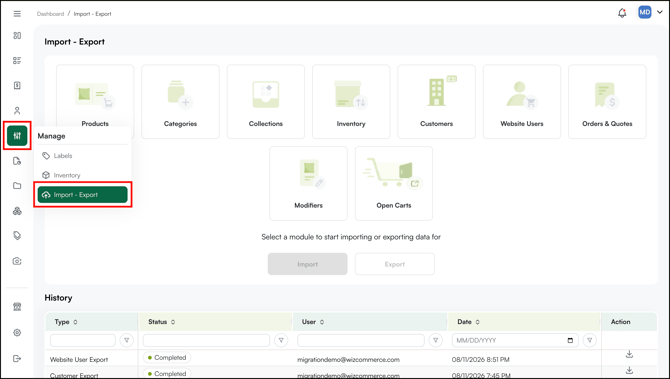Open the camera sidebar icon
The width and height of the screenshot is (670, 379).
pyautogui.click(x=17, y=261)
